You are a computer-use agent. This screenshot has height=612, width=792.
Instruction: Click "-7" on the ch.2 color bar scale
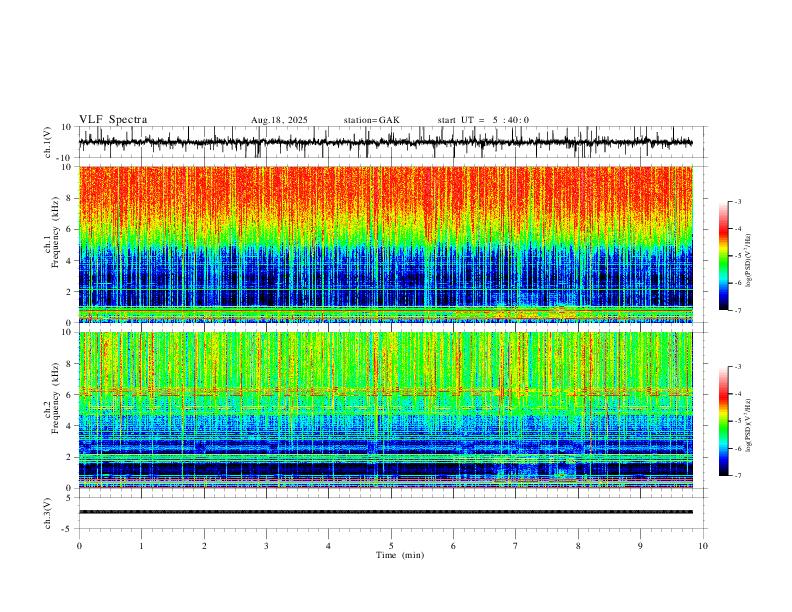click(738, 476)
